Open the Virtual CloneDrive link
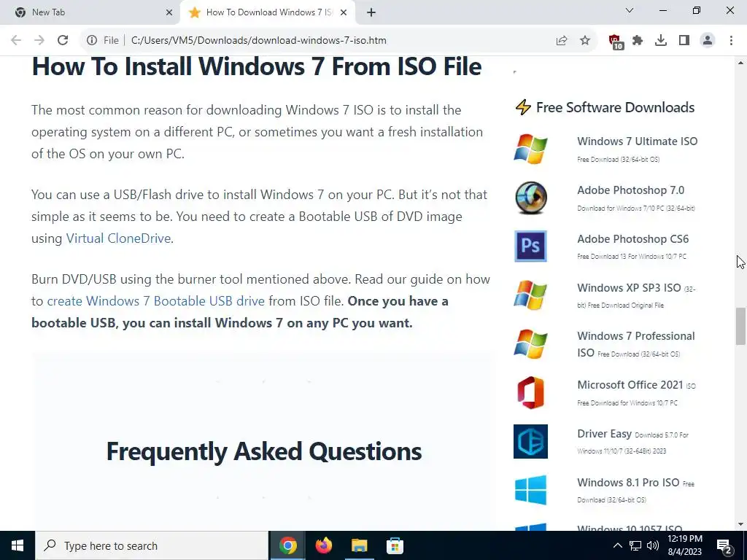 pos(118,238)
